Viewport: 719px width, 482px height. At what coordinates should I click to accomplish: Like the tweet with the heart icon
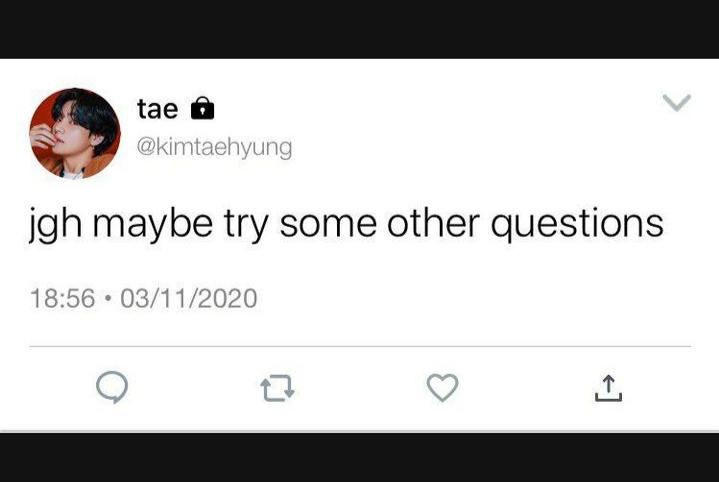[442, 388]
